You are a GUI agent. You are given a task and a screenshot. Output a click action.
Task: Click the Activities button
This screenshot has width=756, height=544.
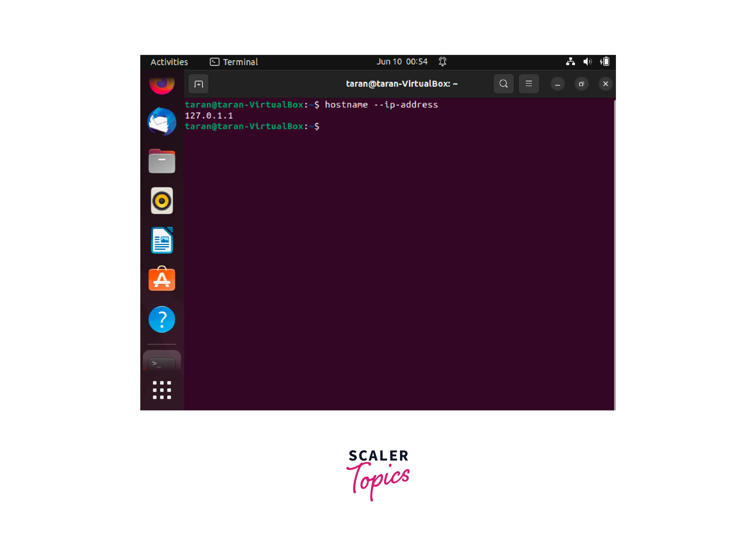169,62
